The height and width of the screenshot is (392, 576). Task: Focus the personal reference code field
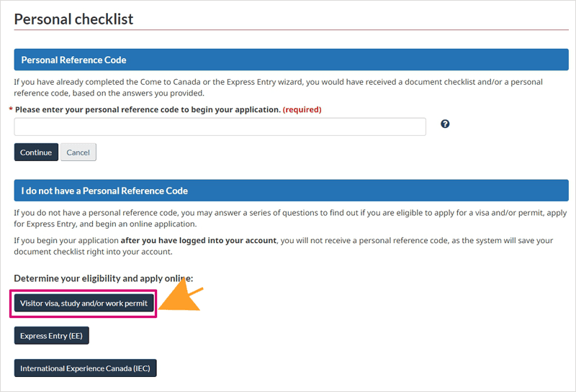(220, 127)
